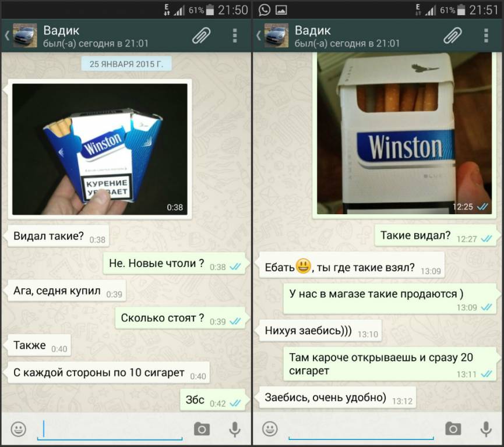The width and height of the screenshot is (504, 447).
Task: Tap the 25 ЯНВАРЯ 2015 Г. date label
Action: (126, 64)
